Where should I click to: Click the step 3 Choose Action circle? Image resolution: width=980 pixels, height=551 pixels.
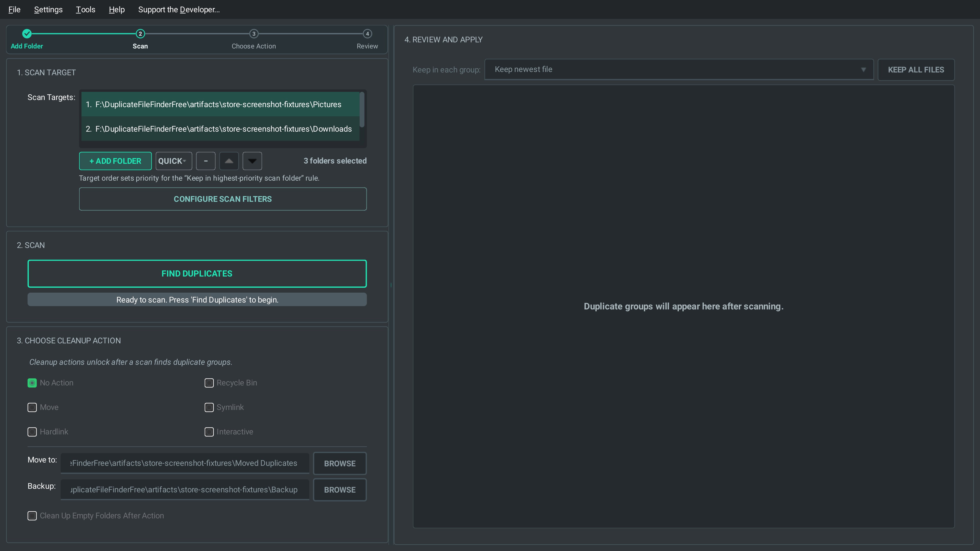[254, 33]
